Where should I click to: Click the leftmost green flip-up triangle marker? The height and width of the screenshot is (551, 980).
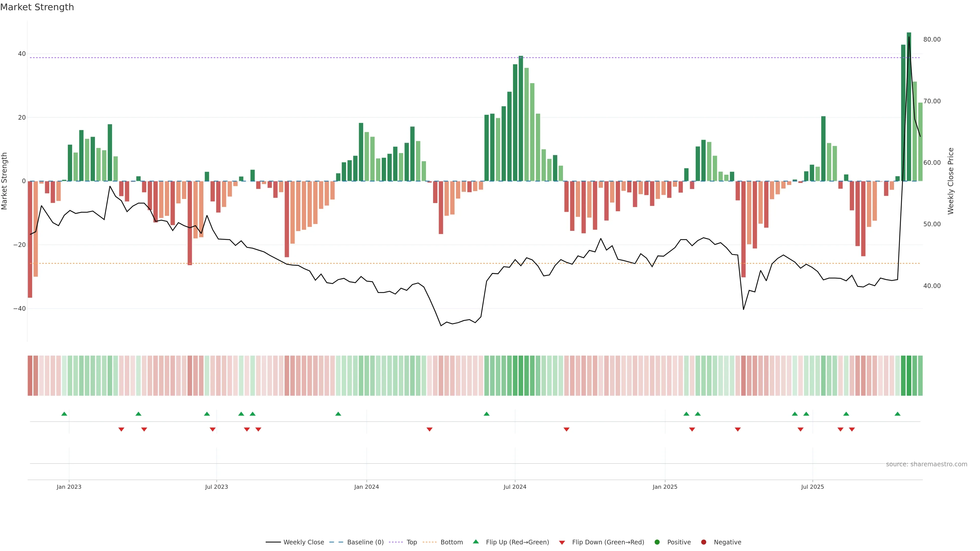pyautogui.click(x=64, y=414)
